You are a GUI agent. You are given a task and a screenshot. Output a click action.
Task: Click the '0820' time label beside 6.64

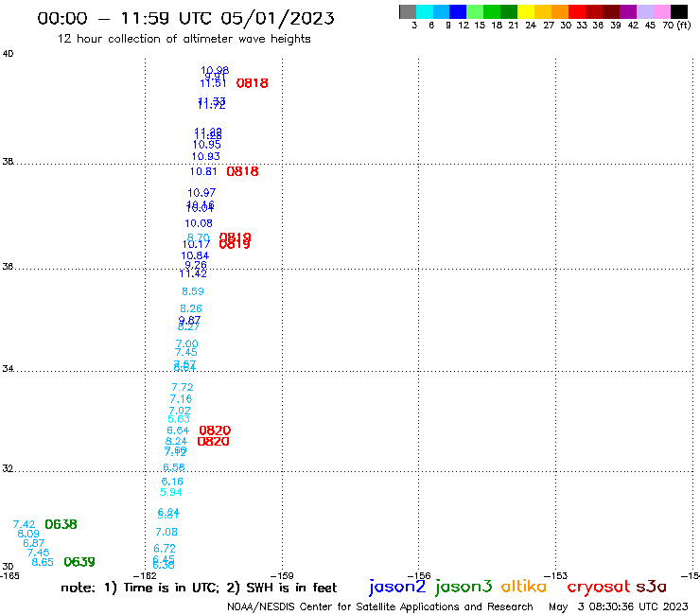215,430
